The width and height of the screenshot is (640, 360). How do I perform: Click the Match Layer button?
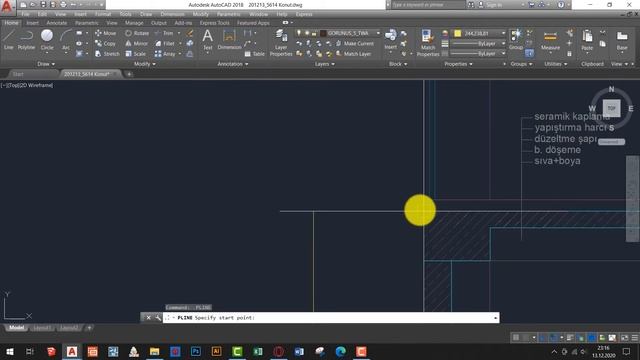coord(353,54)
